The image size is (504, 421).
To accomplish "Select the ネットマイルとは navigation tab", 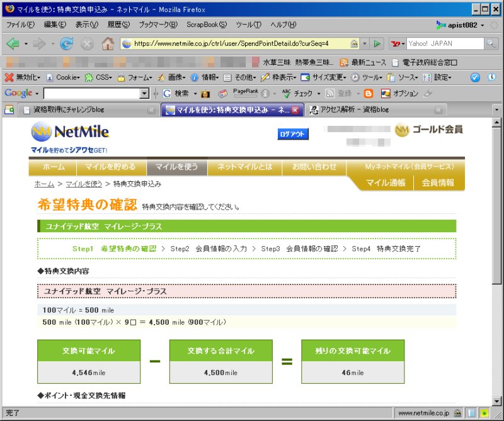I will pos(245,167).
